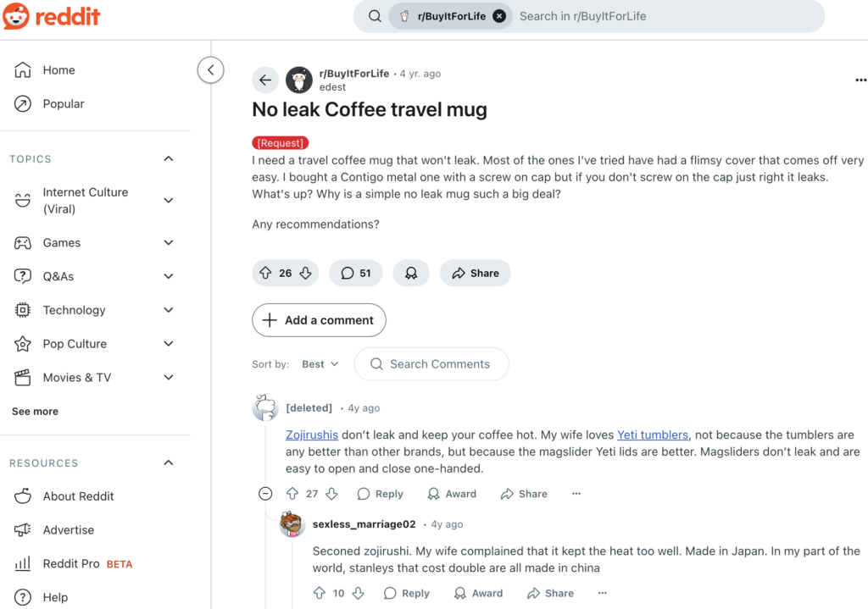Collapse the Topics section

tap(169, 159)
